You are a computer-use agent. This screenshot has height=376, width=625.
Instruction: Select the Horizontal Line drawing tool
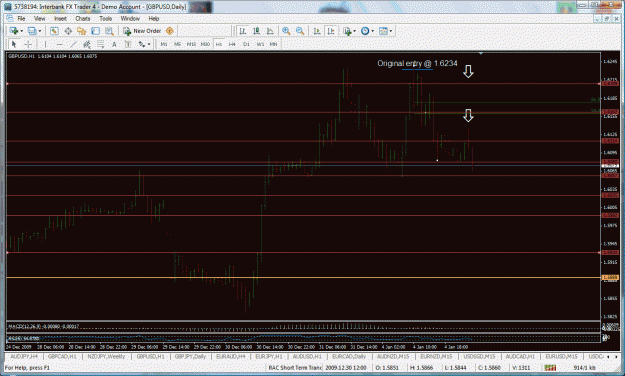click(x=59, y=44)
